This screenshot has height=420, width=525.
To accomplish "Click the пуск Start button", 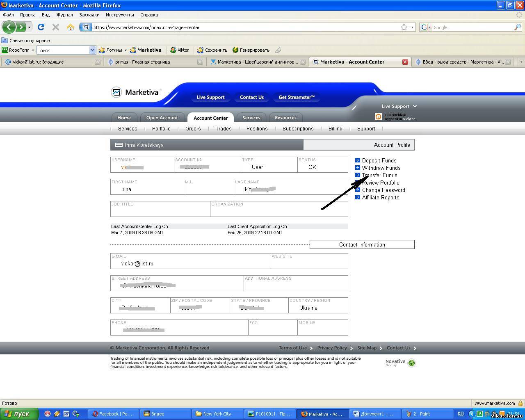I will (x=19, y=414).
